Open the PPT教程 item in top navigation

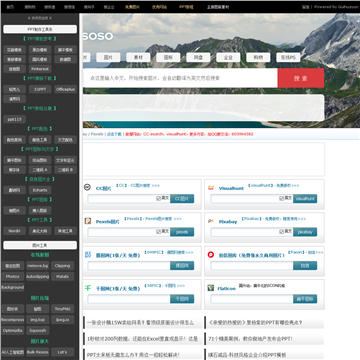[x=186, y=7]
